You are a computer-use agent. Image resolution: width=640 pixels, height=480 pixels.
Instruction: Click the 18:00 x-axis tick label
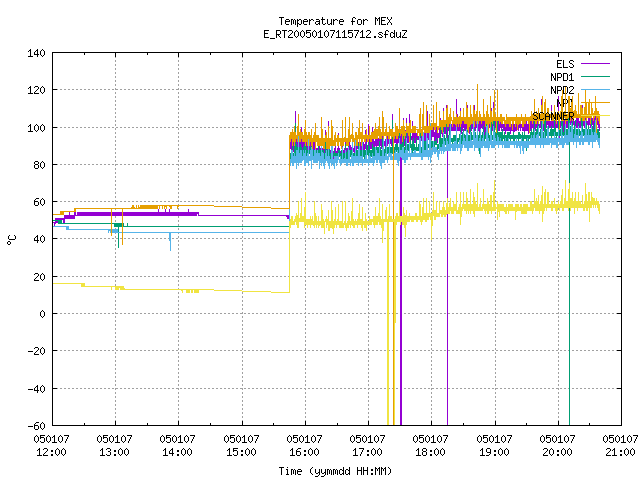click(430, 452)
